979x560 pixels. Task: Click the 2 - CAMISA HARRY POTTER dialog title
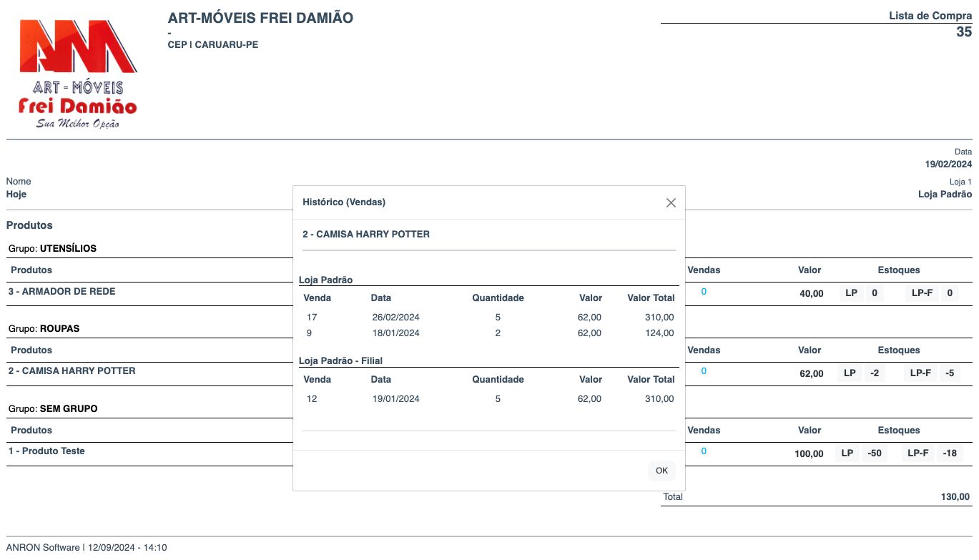point(366,235)
